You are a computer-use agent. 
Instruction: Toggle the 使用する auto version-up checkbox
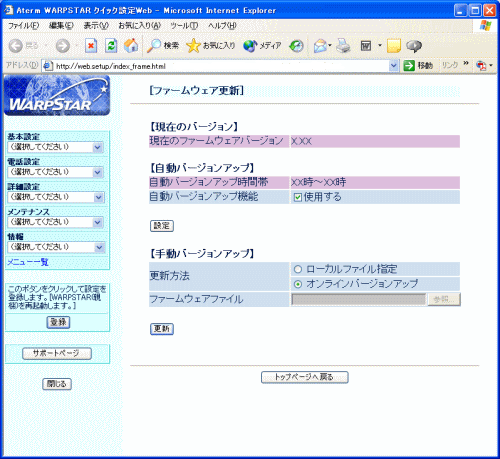[298, 197]
